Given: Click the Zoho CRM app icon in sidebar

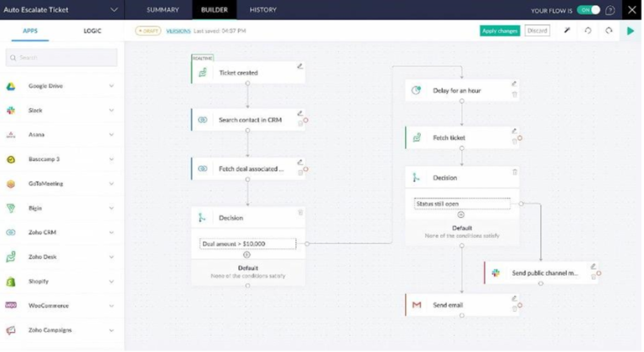Looking at the screenshot, I should 11,232.
